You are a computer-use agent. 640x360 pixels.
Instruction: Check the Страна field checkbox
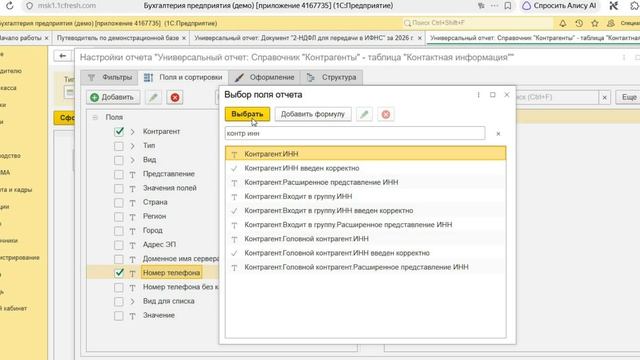(119, 202)
